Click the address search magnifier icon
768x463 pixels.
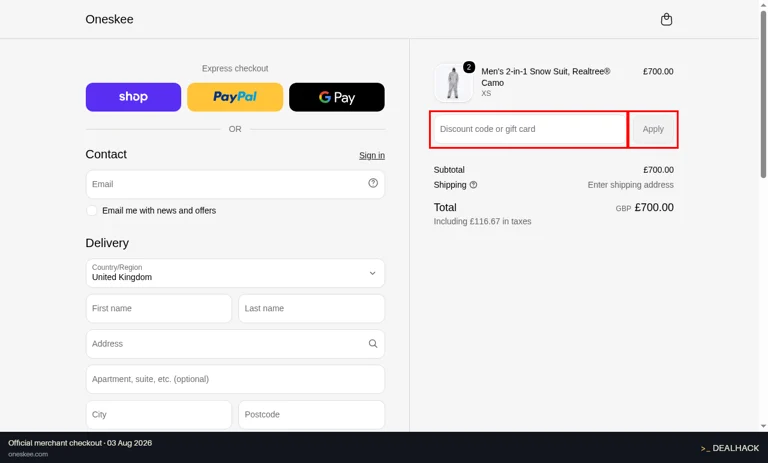[x=373, y=343]
